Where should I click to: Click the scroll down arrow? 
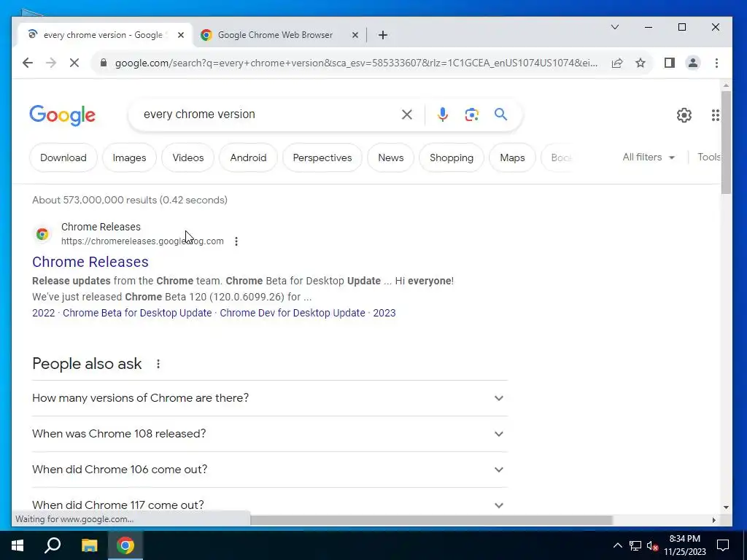click(x=726, y=507)
